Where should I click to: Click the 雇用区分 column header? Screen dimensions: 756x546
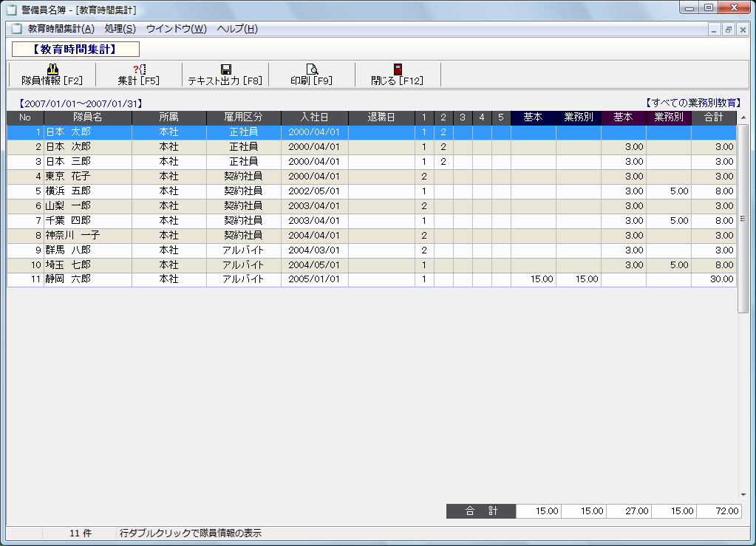click(243, 117)
